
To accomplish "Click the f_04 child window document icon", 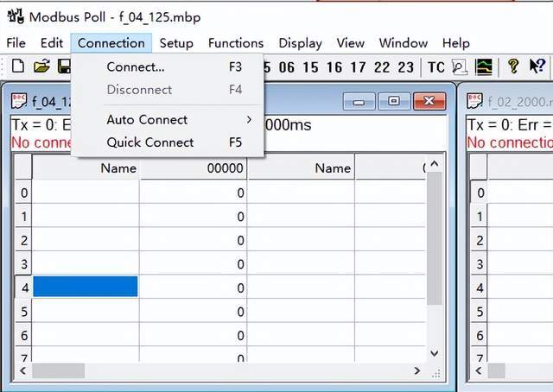I will [19, 101].
